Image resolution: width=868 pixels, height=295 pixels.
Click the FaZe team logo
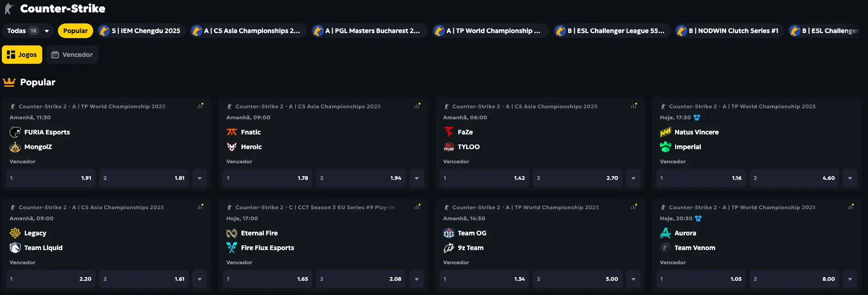coord(448,132)
